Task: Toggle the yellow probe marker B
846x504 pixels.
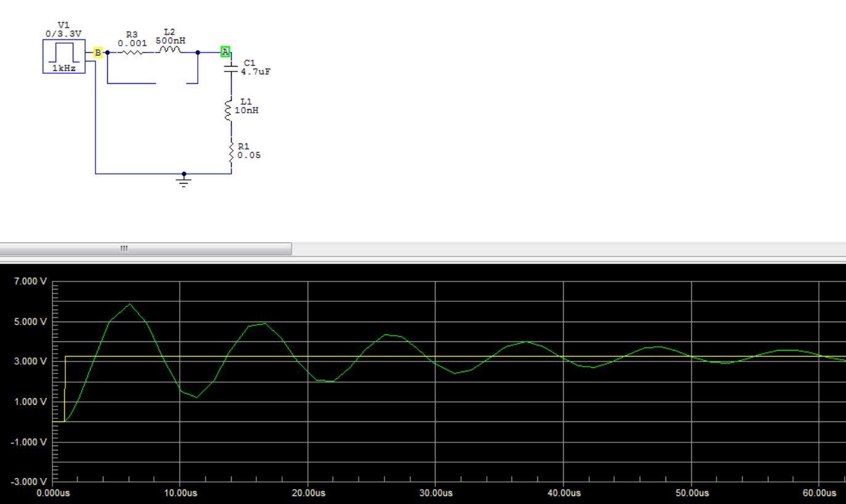Action: tap(97, 52)
